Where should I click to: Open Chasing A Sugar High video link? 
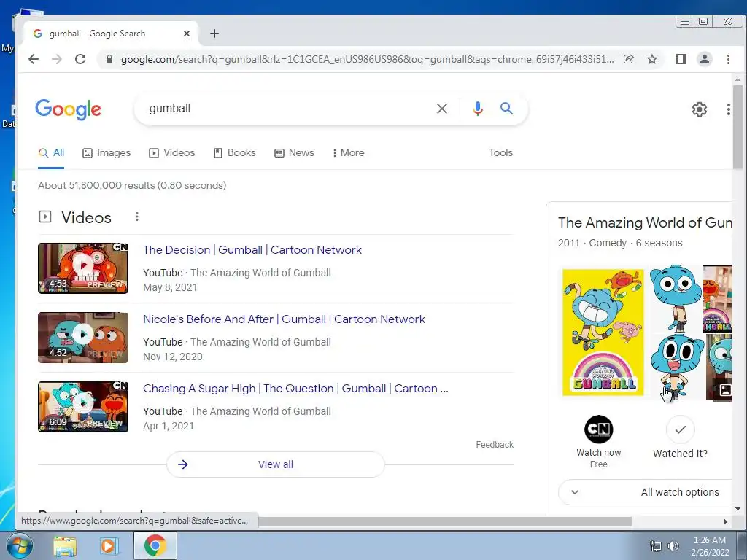coord(295,389)
